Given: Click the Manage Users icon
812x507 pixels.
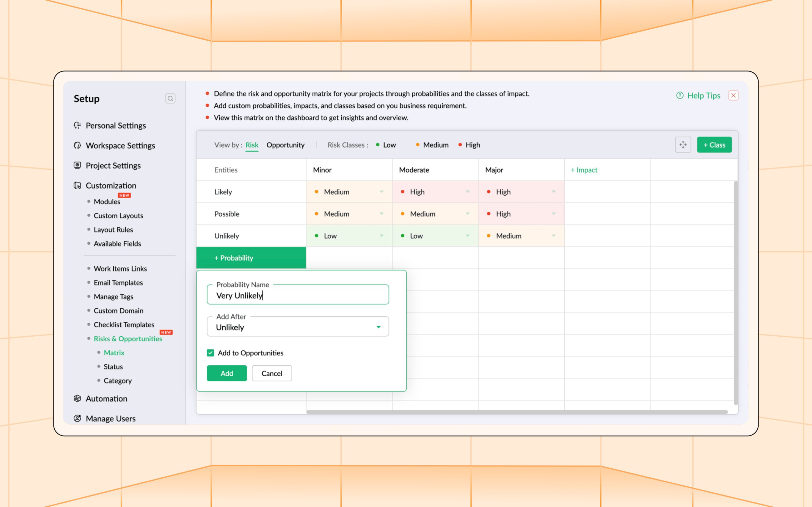Looking at the screenshot, I should click(x=77, y=418).
